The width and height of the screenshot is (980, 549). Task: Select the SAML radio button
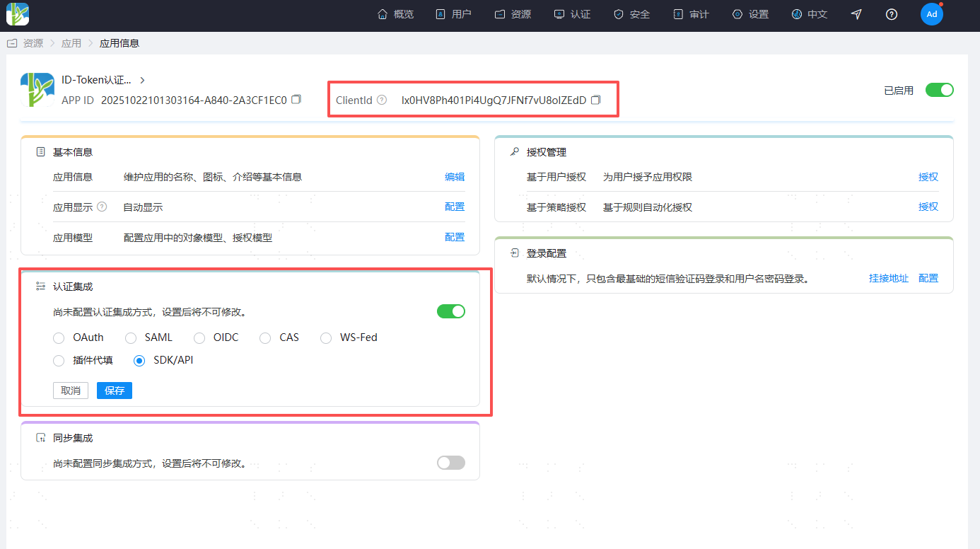[131, 338]
